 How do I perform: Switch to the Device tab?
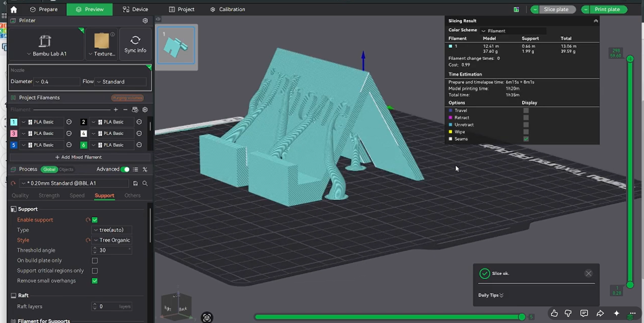pyautogui.click(x=135, y=9)
